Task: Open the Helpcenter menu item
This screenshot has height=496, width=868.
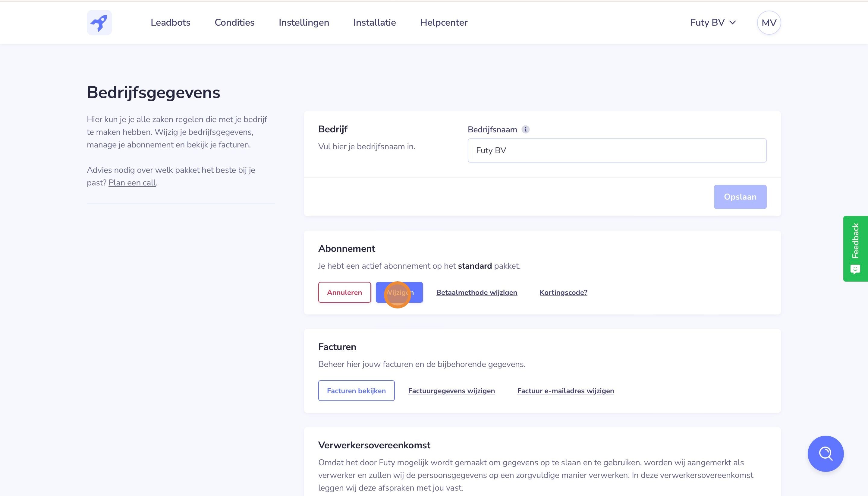Action: click(443, 23)
